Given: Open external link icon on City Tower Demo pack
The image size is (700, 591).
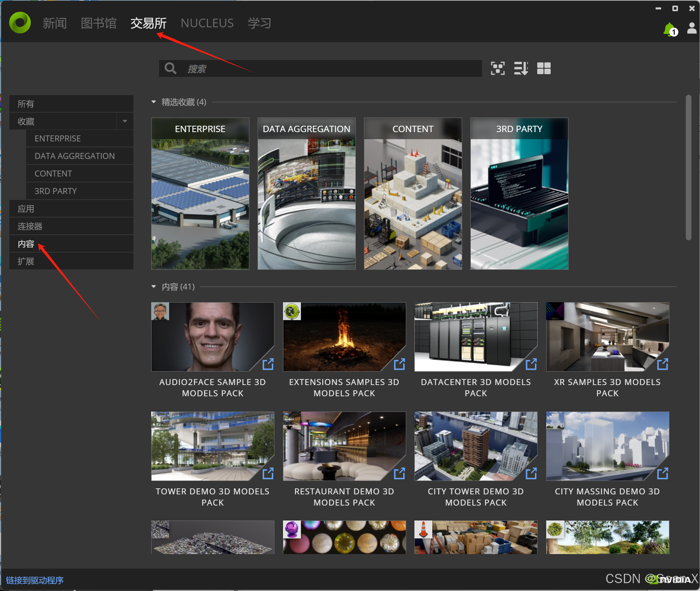Looking at the screenshot, I should 531,473.
